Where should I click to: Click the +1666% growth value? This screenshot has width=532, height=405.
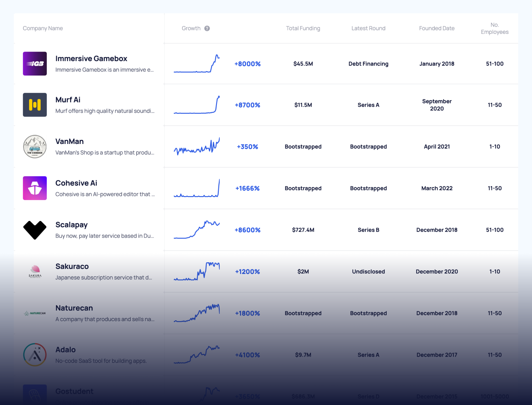(248, 189)
